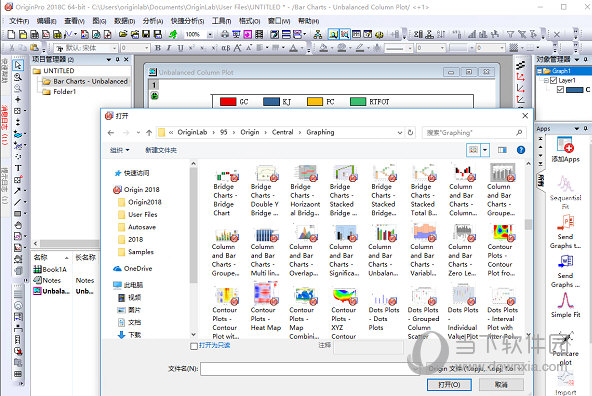
Task: Click the New Folder (新建文件夹) button
Action: click(161, 150)
